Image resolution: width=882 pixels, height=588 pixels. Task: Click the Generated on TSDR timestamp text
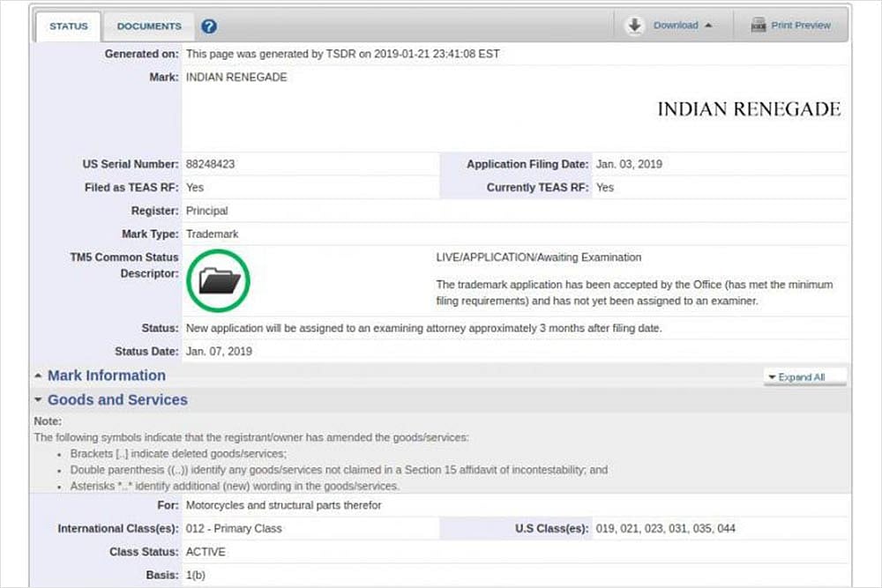[342, 54]
